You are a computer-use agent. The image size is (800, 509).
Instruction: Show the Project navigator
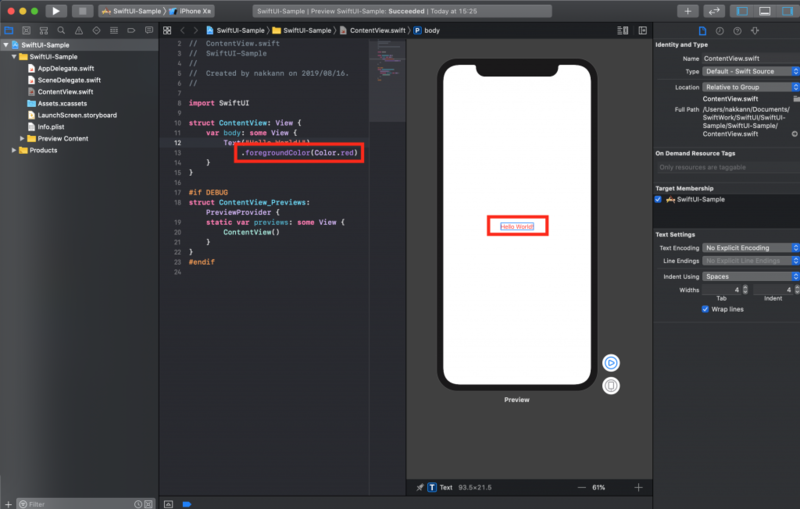point(9,30)
